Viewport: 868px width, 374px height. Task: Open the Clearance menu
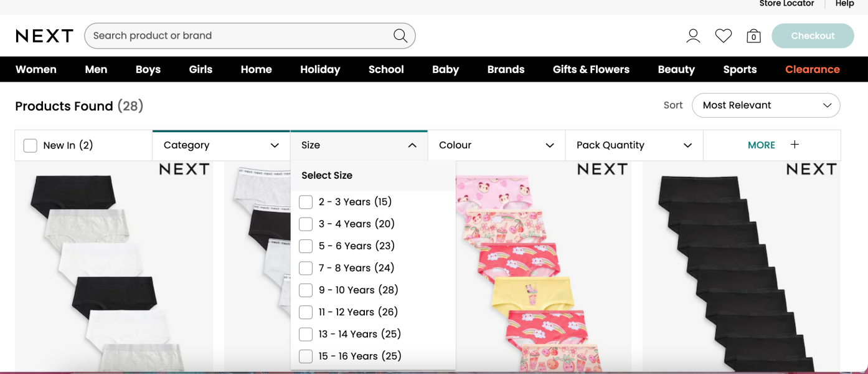click(813, 69)
